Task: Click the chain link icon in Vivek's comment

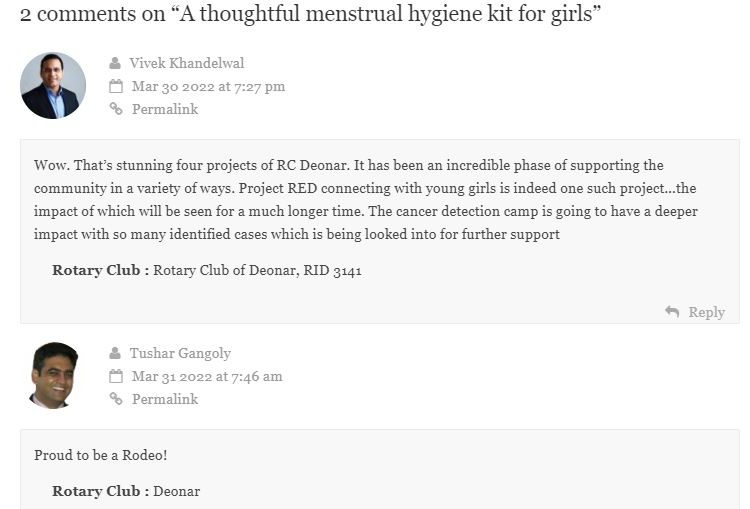Action: (x=116, y=109)
